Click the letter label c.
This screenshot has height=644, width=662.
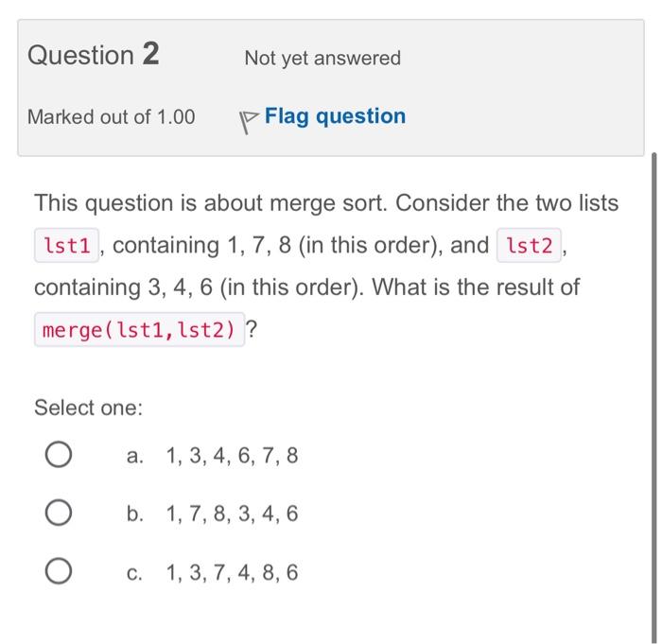tap(134, 573)
